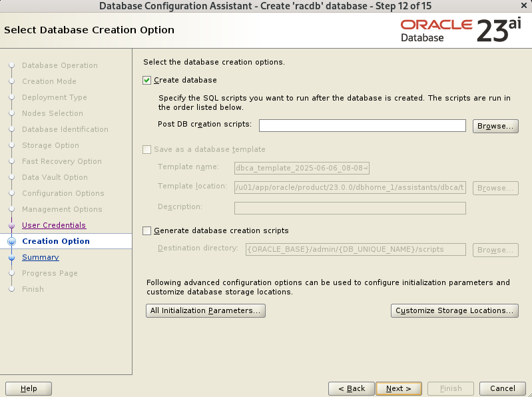Jump to the Summary step
This screenshot has width=532, height=397.
click(x=41, y=257)
